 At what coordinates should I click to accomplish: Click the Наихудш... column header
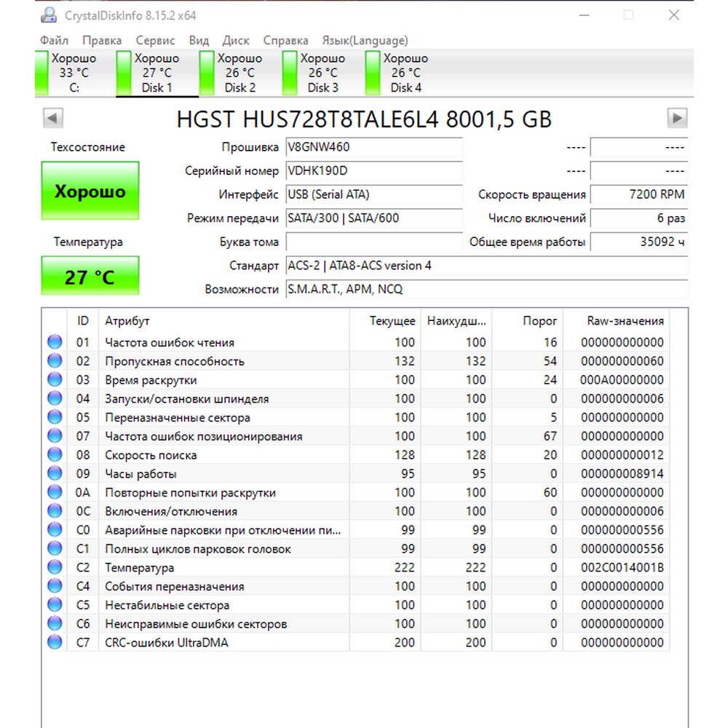pos(456,321)
